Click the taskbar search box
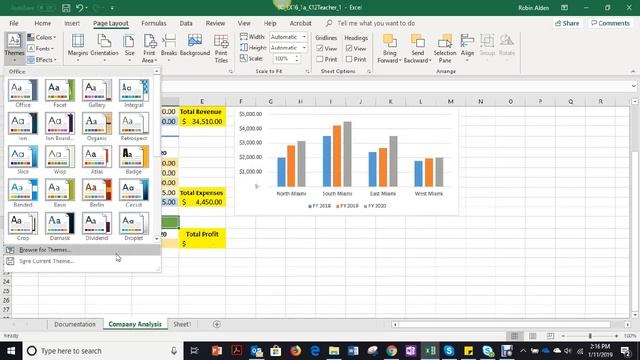Viewport: 640px width, 360px height. click(102, 351)
